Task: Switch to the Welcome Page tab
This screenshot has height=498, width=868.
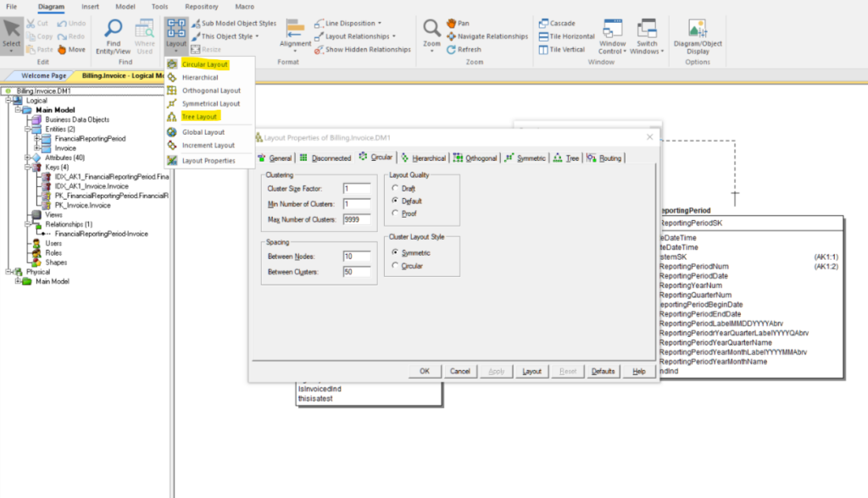Action: [44, 76]
